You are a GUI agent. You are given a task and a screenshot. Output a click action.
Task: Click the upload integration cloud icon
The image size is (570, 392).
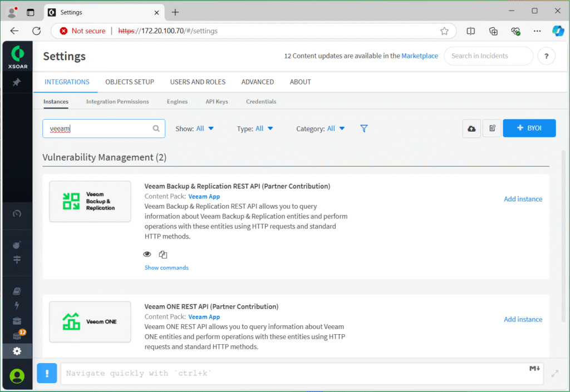471,128
